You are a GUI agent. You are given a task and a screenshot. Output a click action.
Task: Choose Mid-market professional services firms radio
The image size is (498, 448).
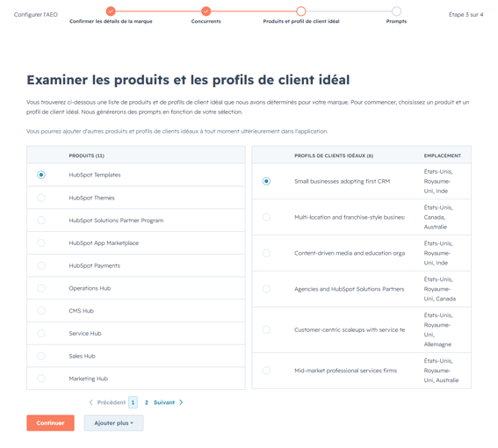pos(266,371)
